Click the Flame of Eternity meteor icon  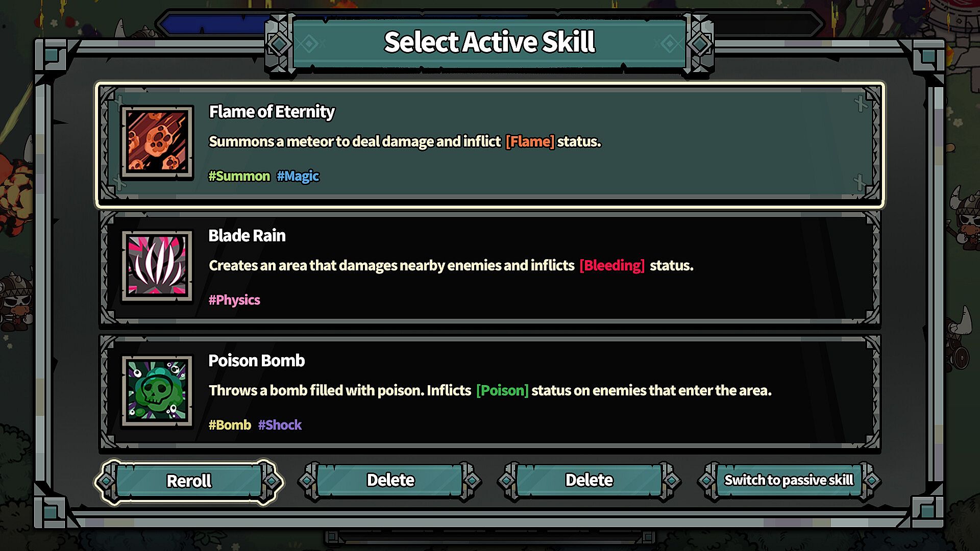157,142
